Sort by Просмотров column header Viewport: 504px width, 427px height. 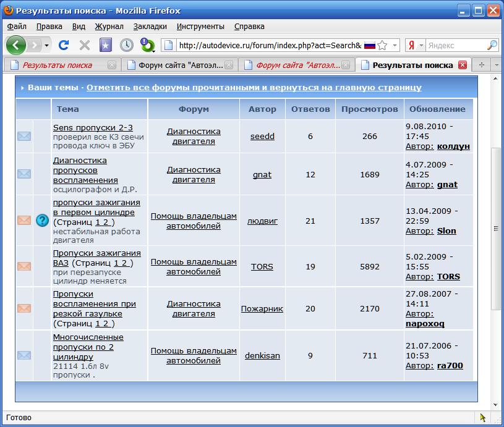click(x=370, y=109)
